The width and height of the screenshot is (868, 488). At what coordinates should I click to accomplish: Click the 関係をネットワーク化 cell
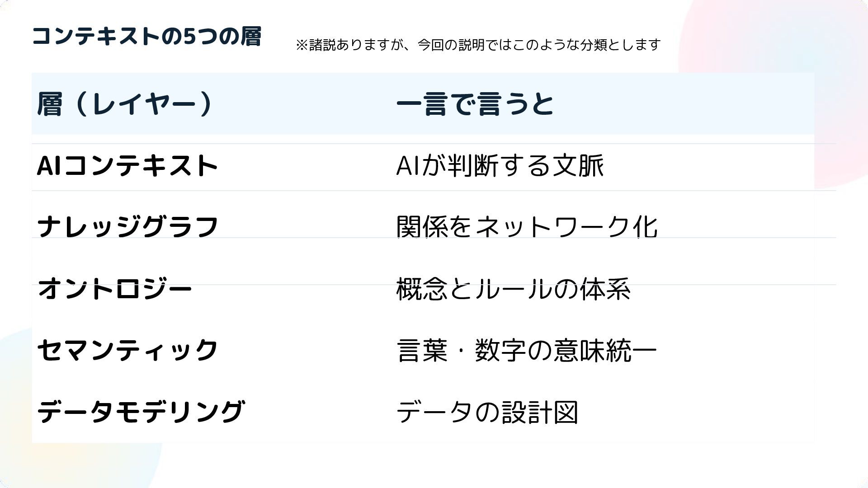coord(527,226)
